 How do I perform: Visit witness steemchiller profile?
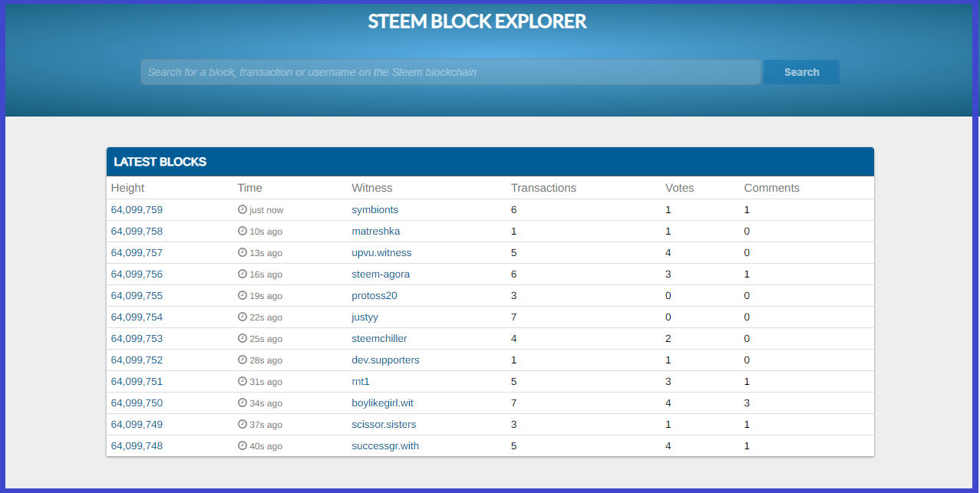[x=379, y=338]
